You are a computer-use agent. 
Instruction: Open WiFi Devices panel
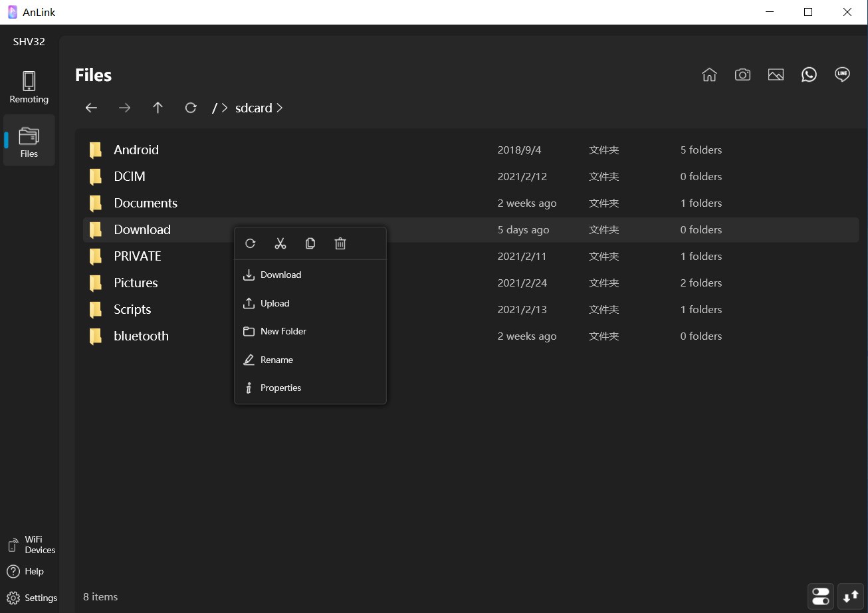pyautogui.click(x=31, y=545)
